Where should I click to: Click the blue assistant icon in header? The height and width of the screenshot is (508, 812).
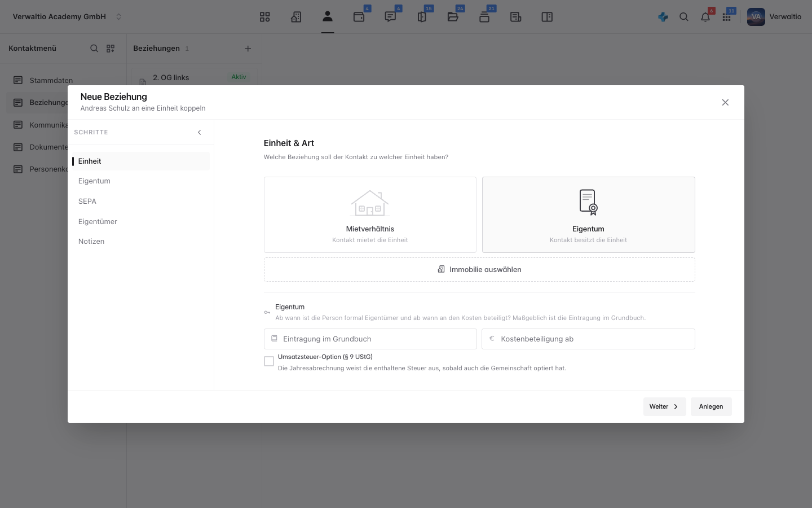pyautogui.click(x=663, y=17)
